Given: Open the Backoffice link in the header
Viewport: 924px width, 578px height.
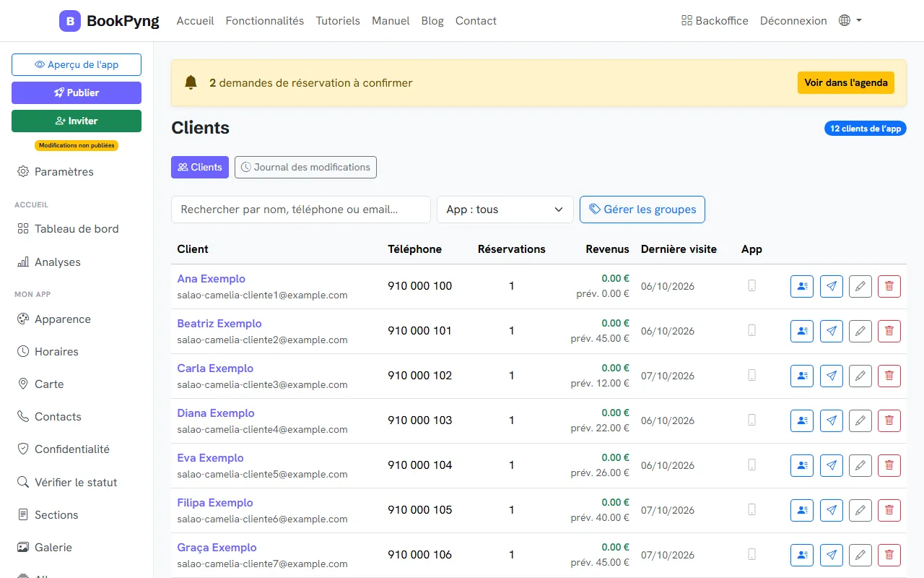Looking at the screenshot, I should pyautogui.click(x=715, y=21).
